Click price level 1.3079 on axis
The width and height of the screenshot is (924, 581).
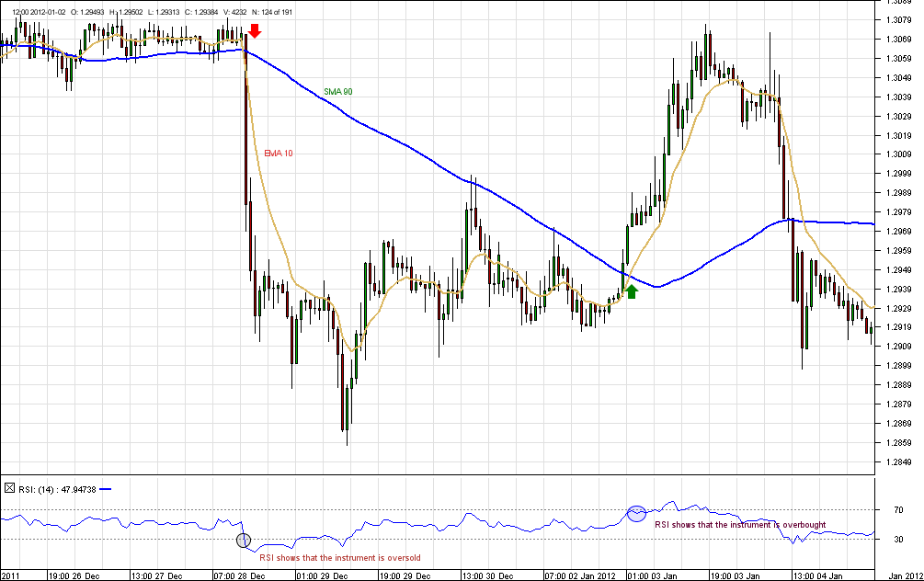(898, 20)
